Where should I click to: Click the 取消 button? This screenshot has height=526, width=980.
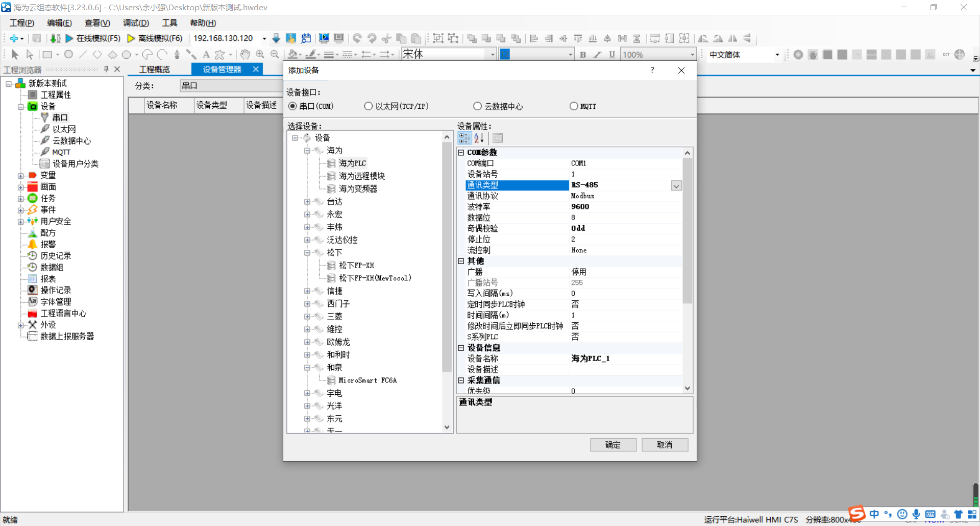[x=665, y=445]
